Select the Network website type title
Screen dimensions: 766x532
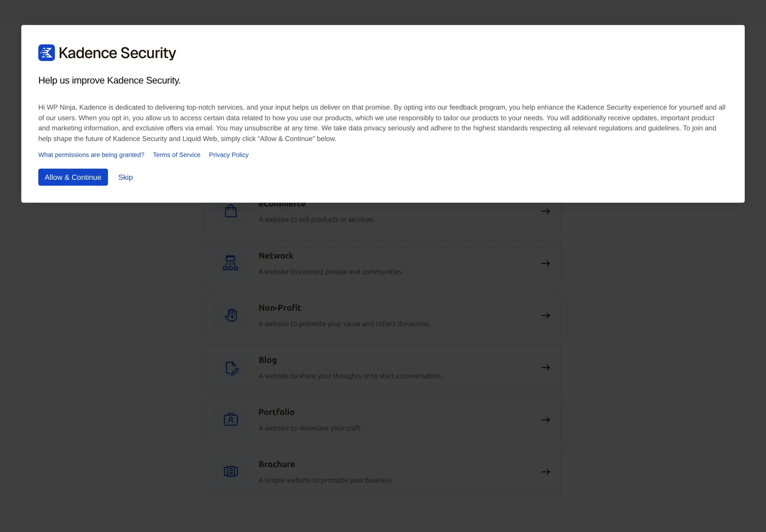click(276, 256)
